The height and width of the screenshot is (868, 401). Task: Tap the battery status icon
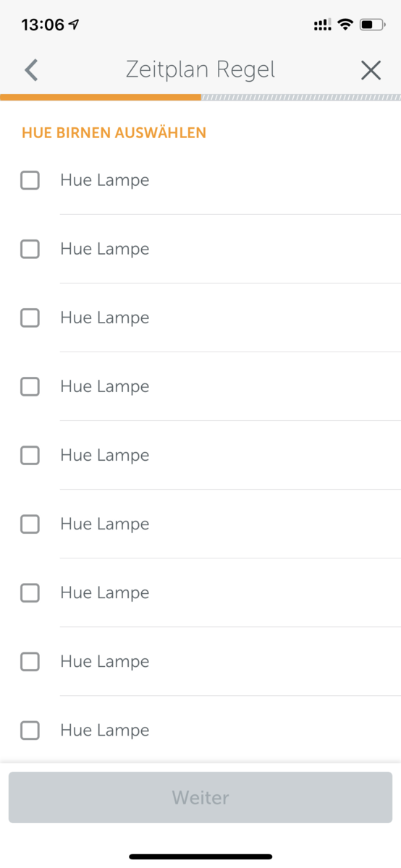tap(373, 25)
